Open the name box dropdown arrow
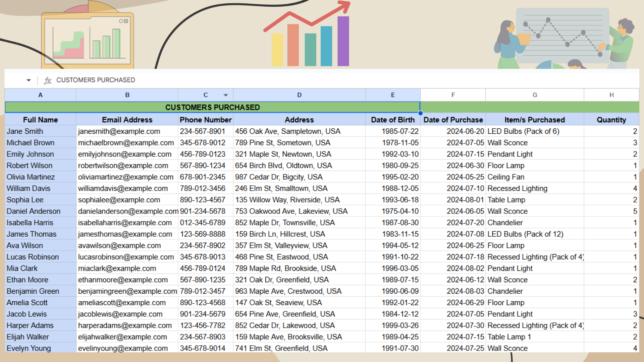644x362 pixels. (x=29, y=80)
